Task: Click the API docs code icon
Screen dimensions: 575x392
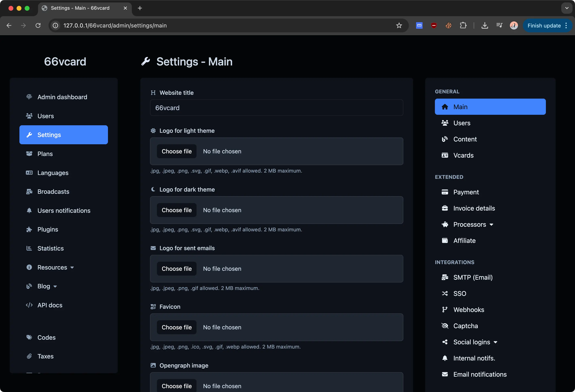Action: coord(29,305)
